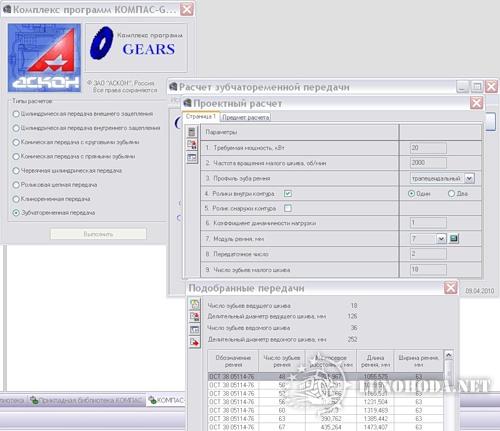Uncheck Ролики внутри контура checkbox

pyautogui.click(x=288, y=194)
